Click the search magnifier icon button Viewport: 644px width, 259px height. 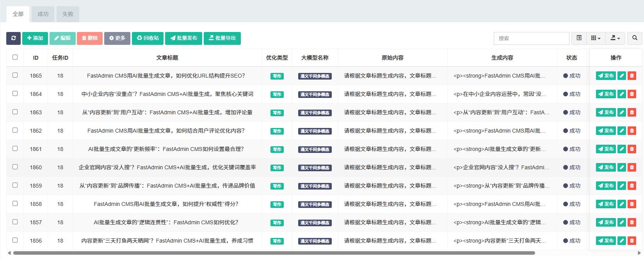coord(635,38)
